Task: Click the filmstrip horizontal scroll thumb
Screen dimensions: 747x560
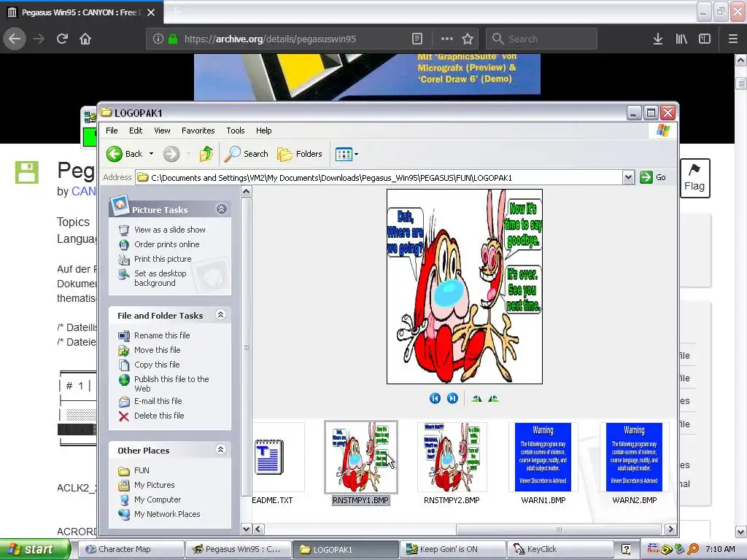Action: pyautogui.click(x=558, y=529)
